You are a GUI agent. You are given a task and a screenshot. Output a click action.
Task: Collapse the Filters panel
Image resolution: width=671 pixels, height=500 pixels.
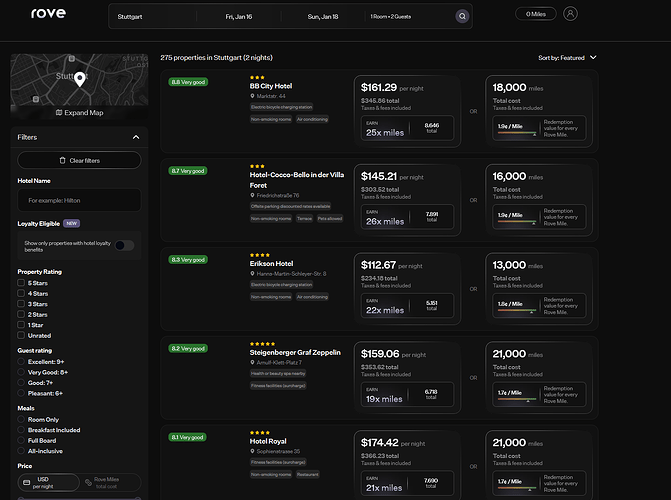tap(136, 137)
